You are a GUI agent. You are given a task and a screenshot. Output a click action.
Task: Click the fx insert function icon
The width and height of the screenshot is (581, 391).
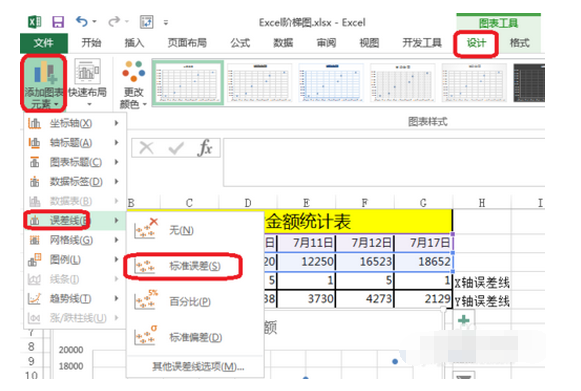pyautogui.click(x=205, y=148)
